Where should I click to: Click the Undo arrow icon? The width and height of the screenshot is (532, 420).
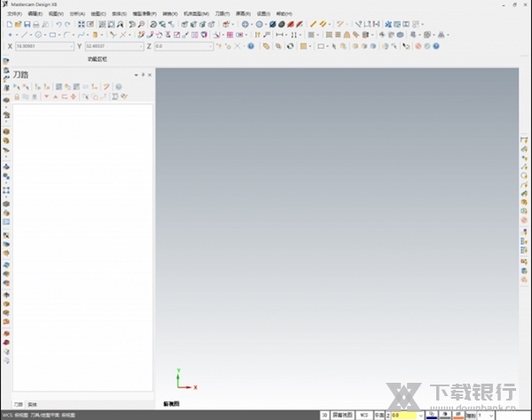59,24
